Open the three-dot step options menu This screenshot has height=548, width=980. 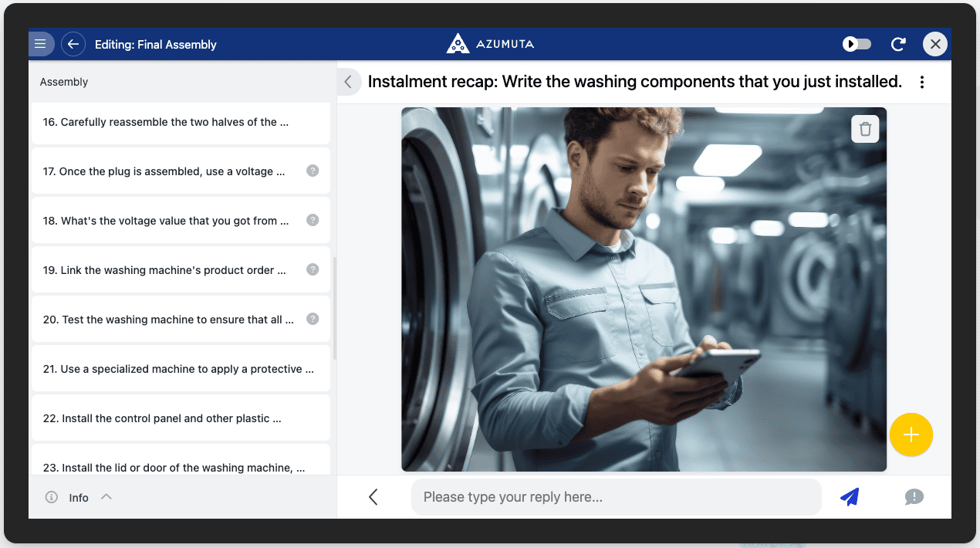point(921,82)
